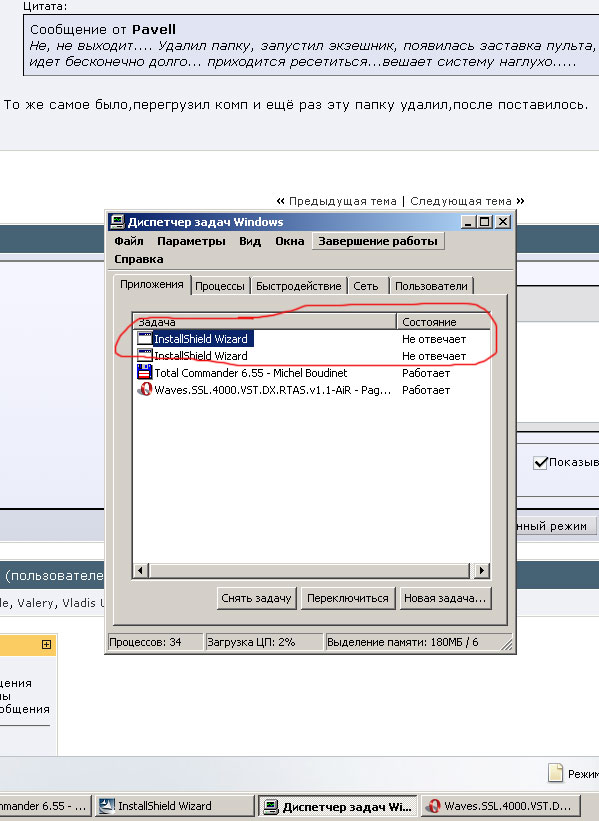Viewport: 599px width, 821px height.
Task: Open Waves.SSL.4000 Opera taskbar button
Action: click(x=502, y=806)
